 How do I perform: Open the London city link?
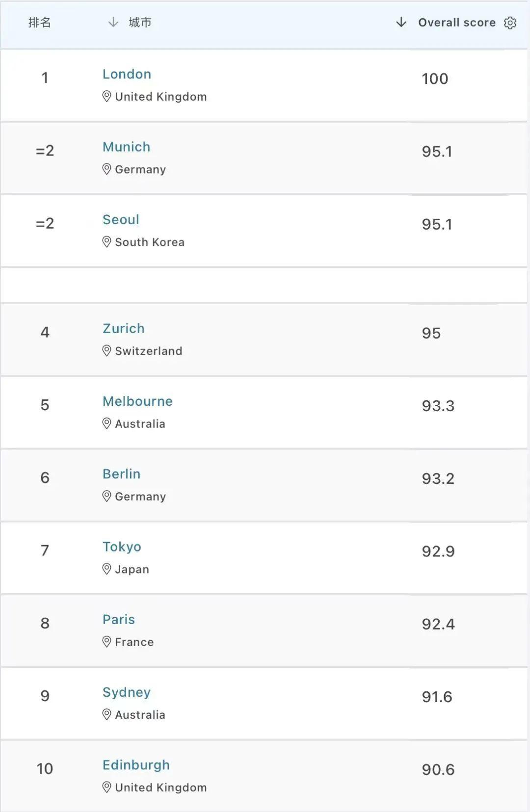click(127, 74)
